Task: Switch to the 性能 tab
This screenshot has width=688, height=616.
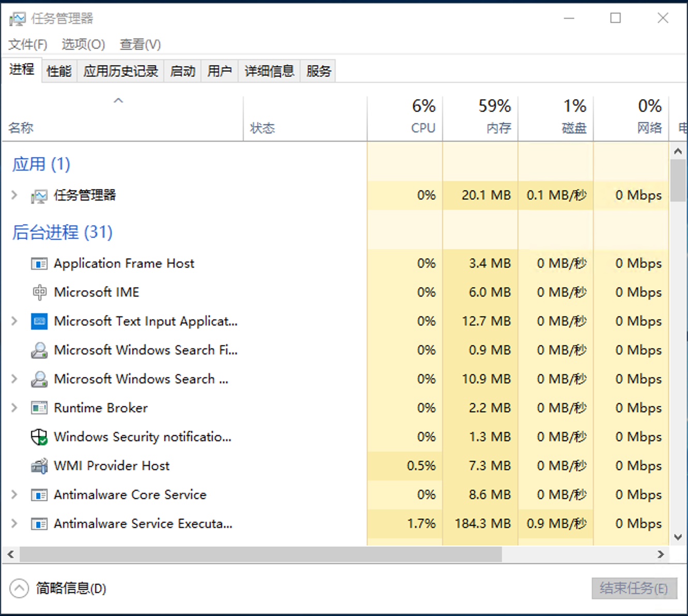Action: [x=59, y=71]
